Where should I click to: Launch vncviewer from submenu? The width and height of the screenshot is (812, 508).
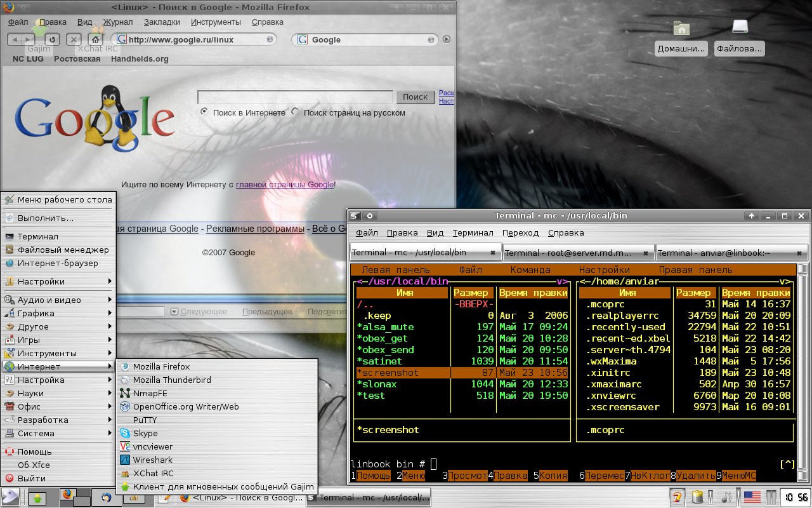[x=217, y=446]
